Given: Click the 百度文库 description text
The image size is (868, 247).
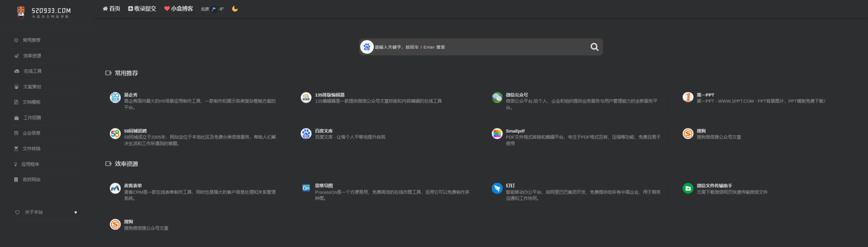Looking at the screenshot, I should point(350,137).
